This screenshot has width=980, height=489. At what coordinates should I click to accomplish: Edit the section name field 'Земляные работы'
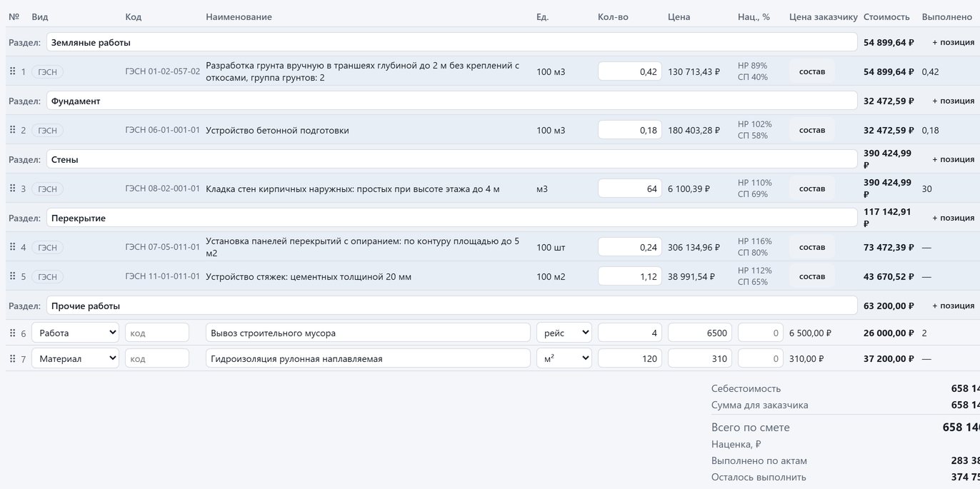451,42
